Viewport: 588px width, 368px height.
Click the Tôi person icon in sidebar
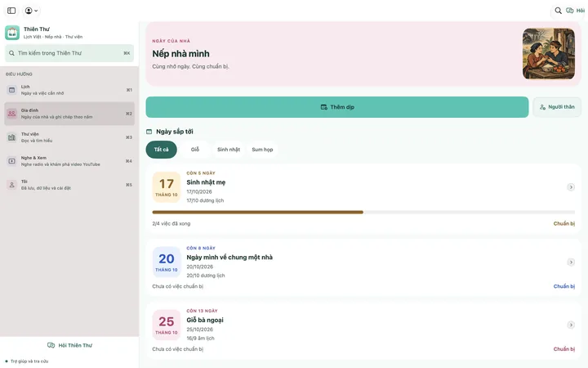point(12,185)
